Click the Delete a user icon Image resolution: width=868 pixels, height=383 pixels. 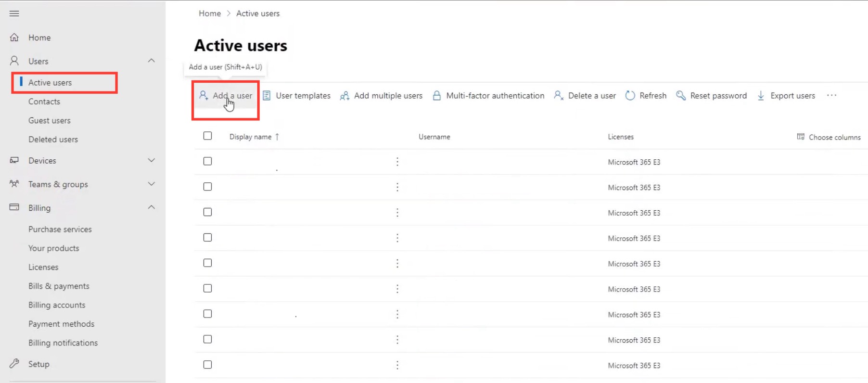(x=559, y=95)
